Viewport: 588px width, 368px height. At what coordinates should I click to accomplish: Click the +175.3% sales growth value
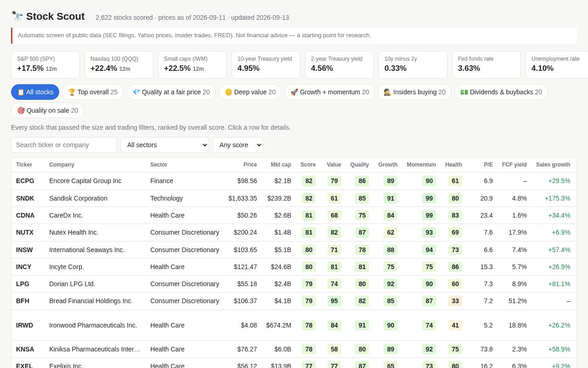tap(557, 198)
